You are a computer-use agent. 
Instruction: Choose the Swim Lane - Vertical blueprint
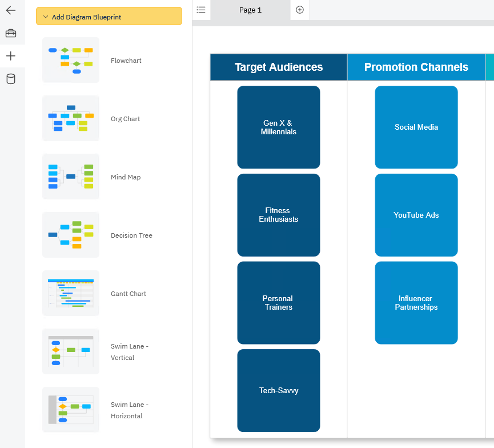tap(70, 351)
